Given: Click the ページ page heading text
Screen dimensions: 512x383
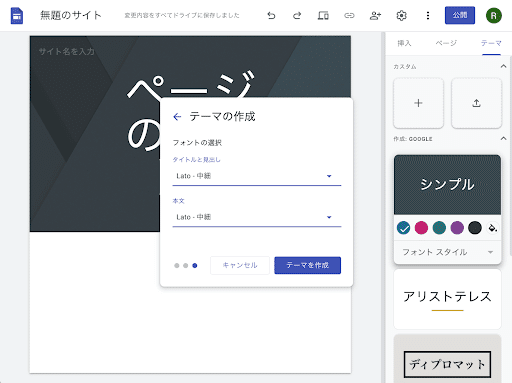Looking at the screenshot, I should tap(191, 85).
